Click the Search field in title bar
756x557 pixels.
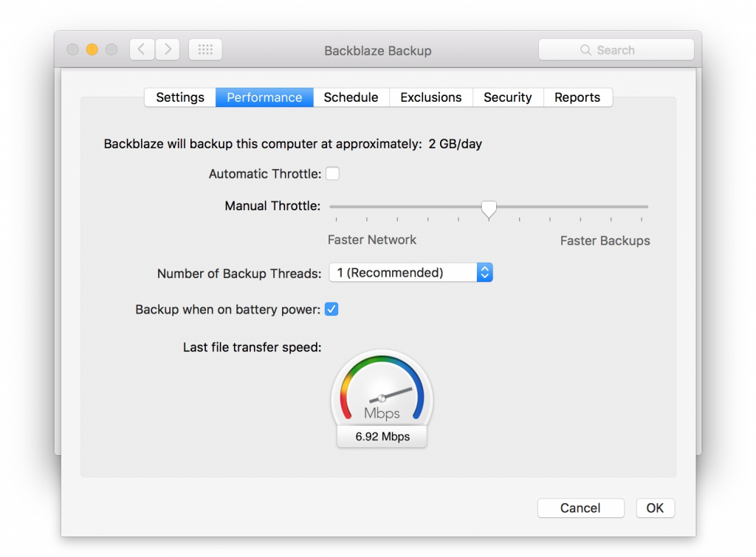pos(616,49)
